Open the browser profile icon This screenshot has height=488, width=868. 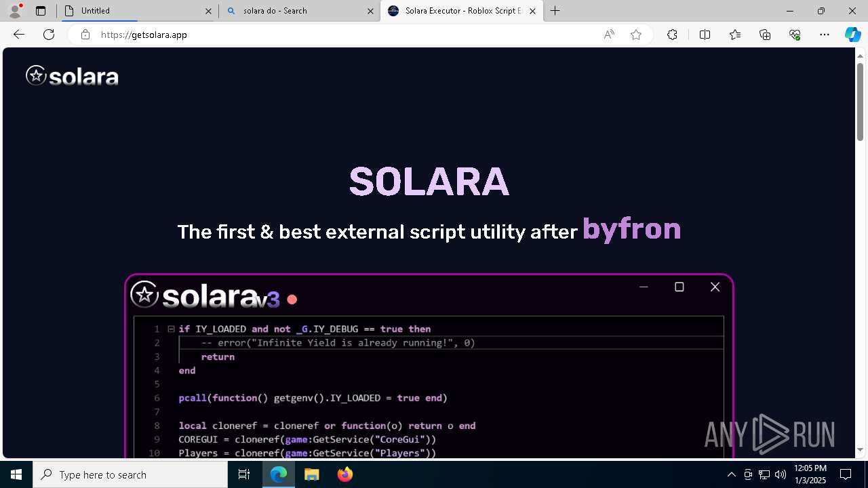[x=14, y=11]
